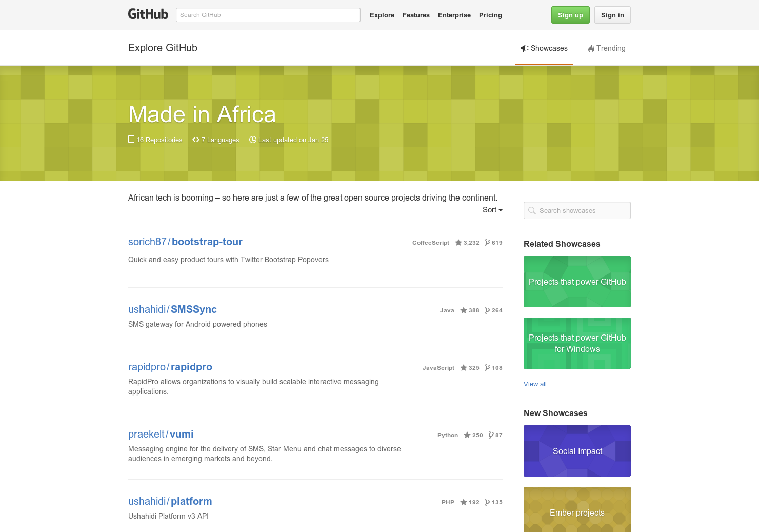
Task: Open the Explore menu item
Action: (382, 15)
